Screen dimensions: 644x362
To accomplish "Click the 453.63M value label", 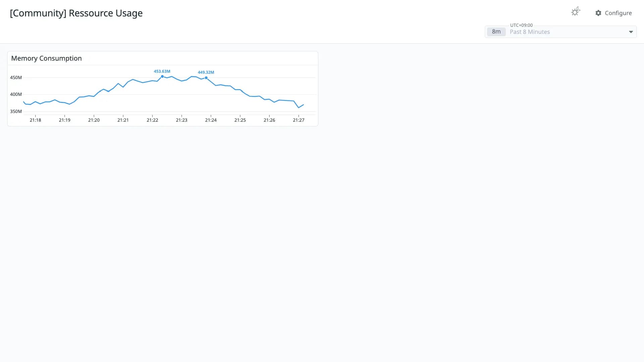I will pos(162,71).
